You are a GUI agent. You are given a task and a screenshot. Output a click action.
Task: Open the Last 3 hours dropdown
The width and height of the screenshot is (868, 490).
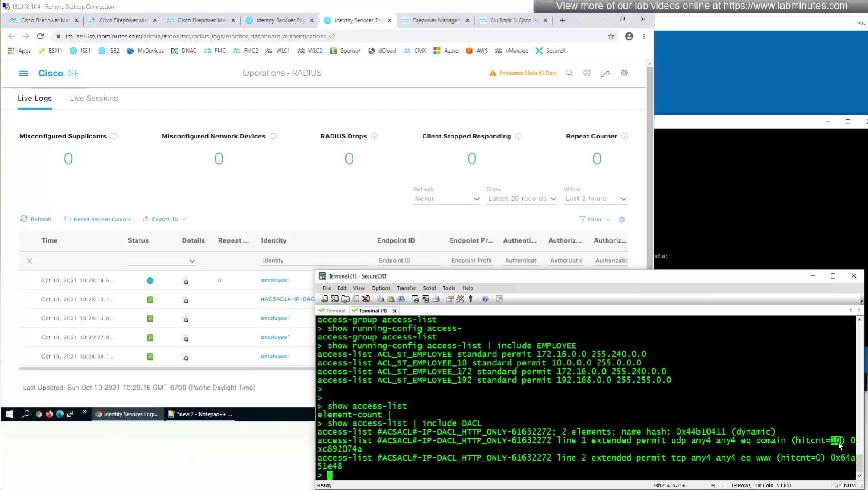pyautogui.click(x=595, y=199)
